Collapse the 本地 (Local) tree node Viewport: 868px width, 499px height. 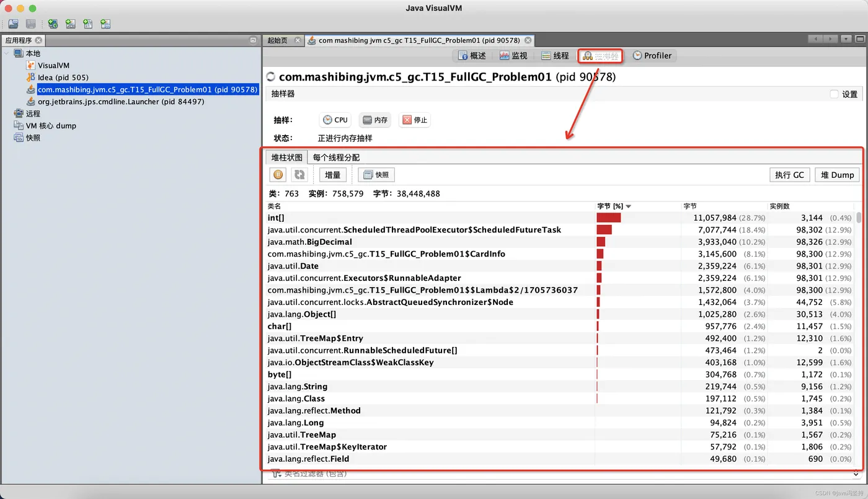pos(7,53)
